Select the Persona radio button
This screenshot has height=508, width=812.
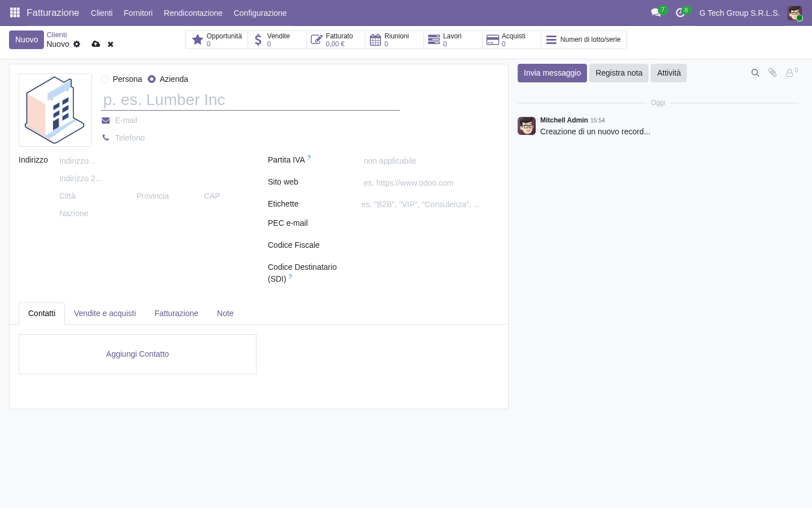(105, 79)
